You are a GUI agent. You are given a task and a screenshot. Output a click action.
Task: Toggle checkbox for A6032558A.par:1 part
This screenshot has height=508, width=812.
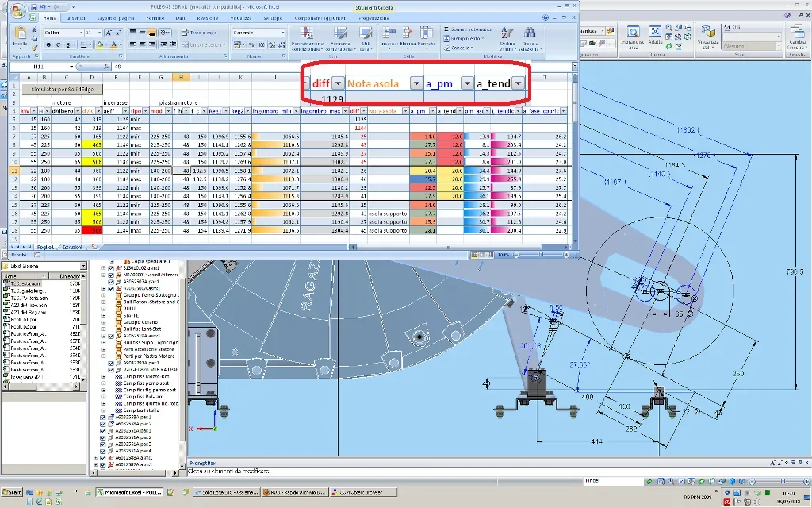[103, 416]
